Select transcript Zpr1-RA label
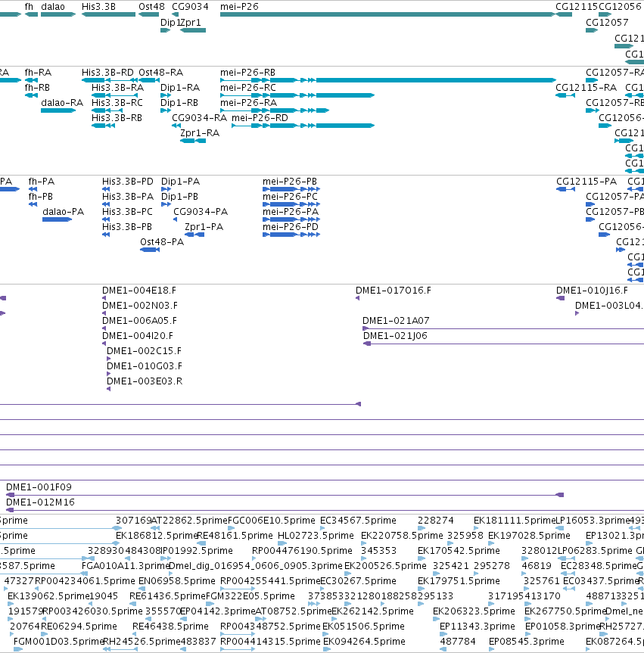644x653 pixels. pyautogui.click(x=200, y=133)
